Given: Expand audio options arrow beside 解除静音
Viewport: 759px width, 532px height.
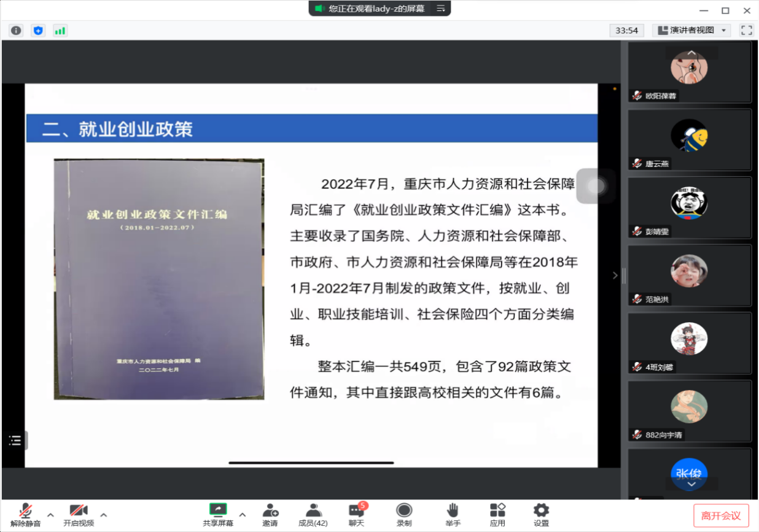Looking at the screenshot, I should point(50,515).
